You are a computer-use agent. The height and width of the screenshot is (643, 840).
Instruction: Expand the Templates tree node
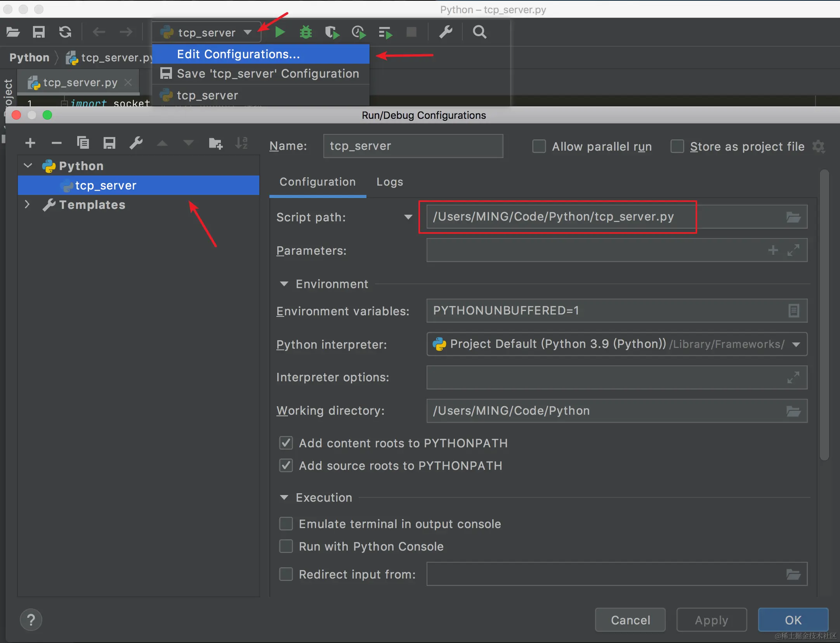(x=27, y=205)
